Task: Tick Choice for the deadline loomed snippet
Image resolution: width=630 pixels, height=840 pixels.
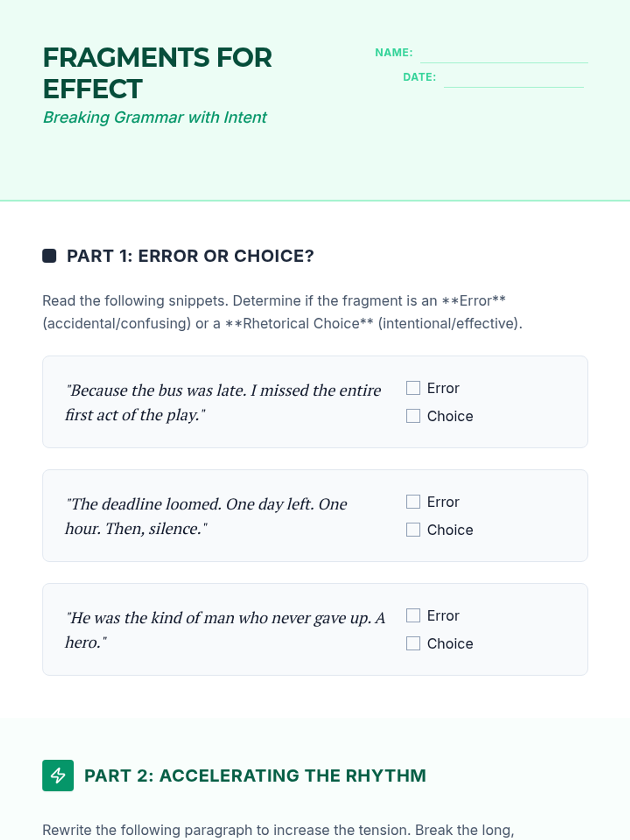Action: click(x=413, y=530)
